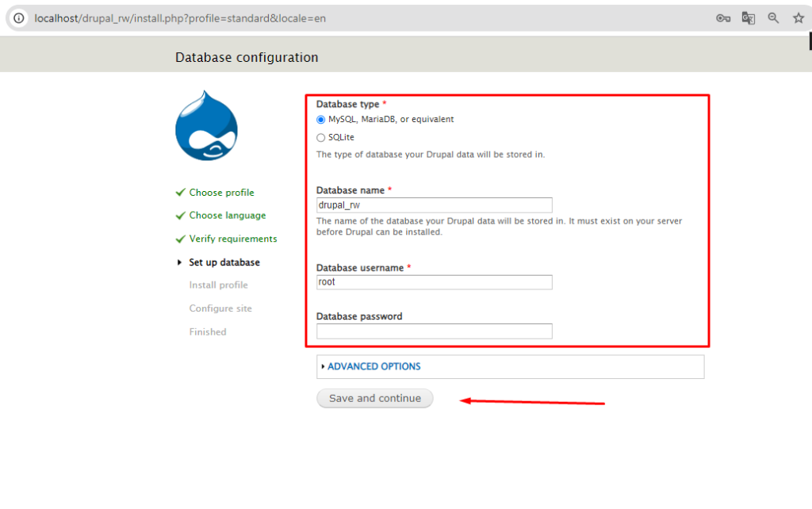Image resolution: width=812 pixels, height=509 pixels.
Task: Select the MySQL, MariaDB, or equivalent radio button
Action: click(320, 119)
